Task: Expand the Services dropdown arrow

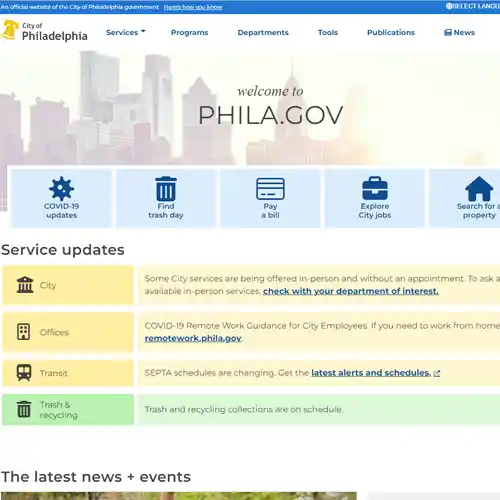Action: pos(143,31)
